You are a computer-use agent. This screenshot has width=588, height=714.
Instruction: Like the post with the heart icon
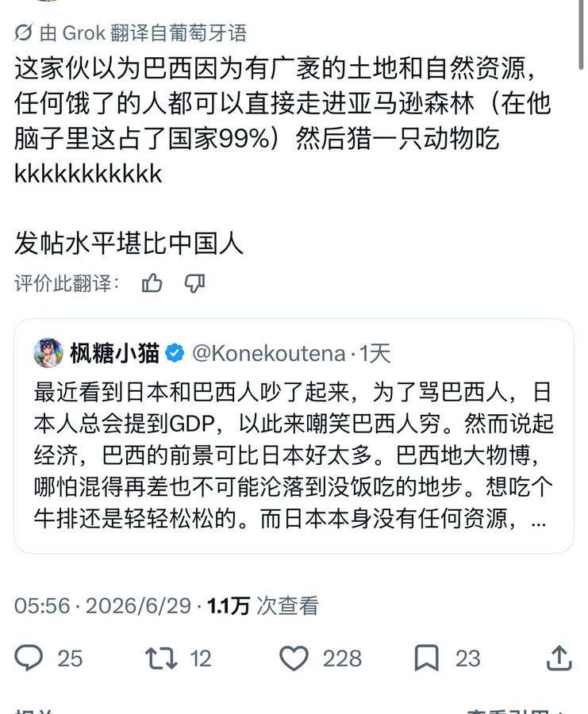294,658
